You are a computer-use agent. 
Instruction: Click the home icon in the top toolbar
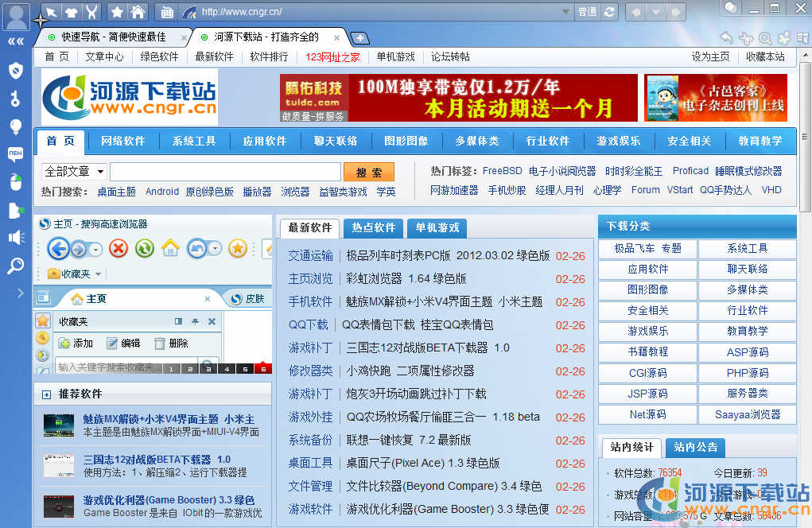[138, 12]
